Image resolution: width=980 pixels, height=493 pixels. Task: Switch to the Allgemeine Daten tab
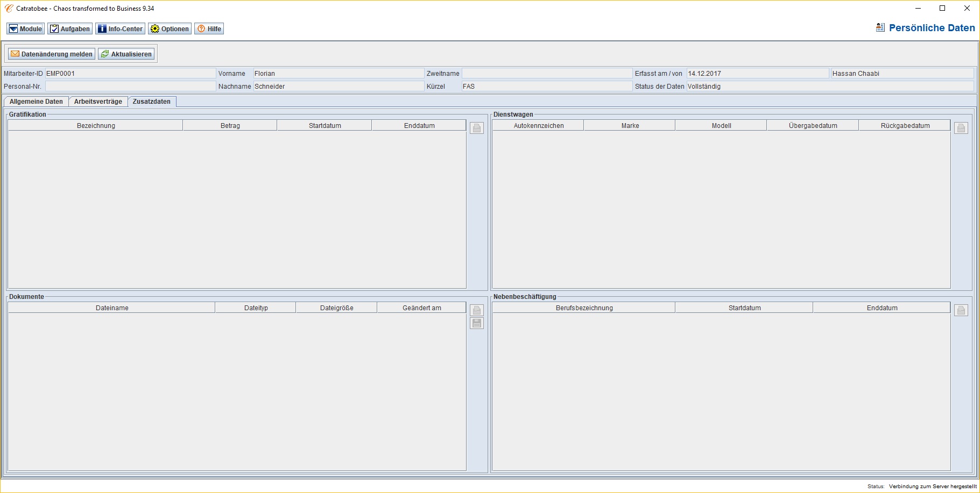pos(36,102)
